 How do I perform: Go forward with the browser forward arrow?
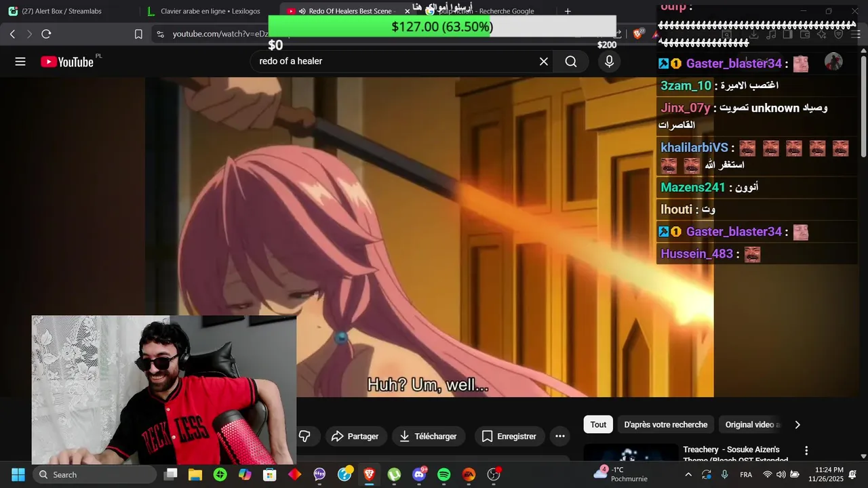[x=29, y=34]
